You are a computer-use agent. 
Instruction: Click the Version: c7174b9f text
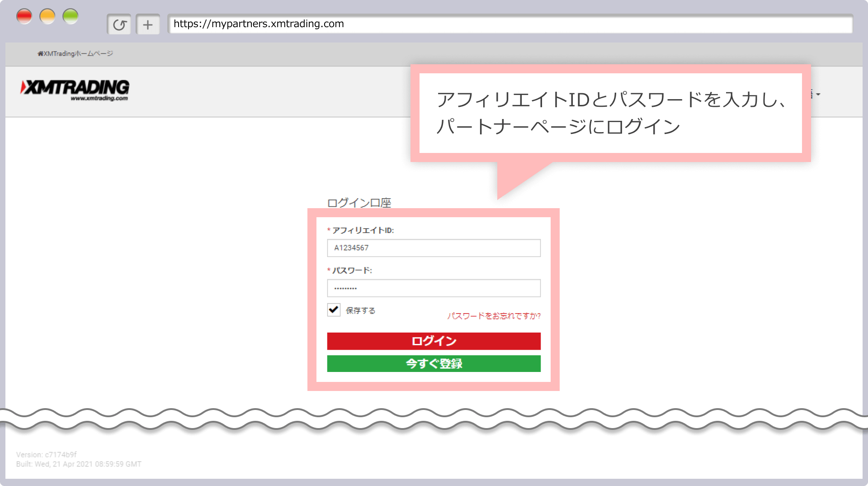pos(47,455)
